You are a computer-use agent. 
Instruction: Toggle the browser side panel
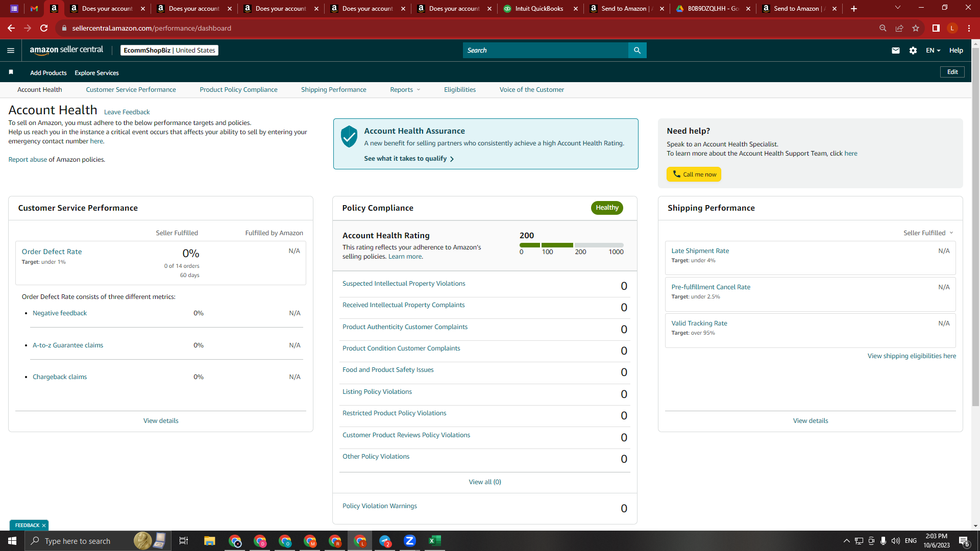click(936, 28)
